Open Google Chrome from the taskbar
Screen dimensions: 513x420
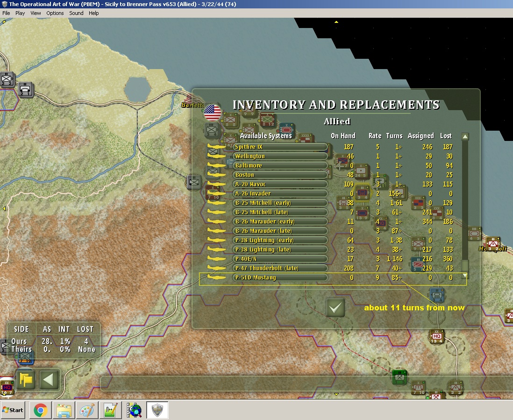click(x=40, y=410)
